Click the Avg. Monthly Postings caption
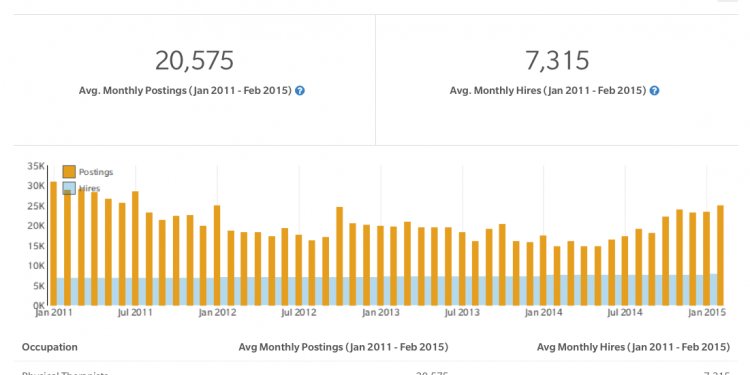 [185, 90]
